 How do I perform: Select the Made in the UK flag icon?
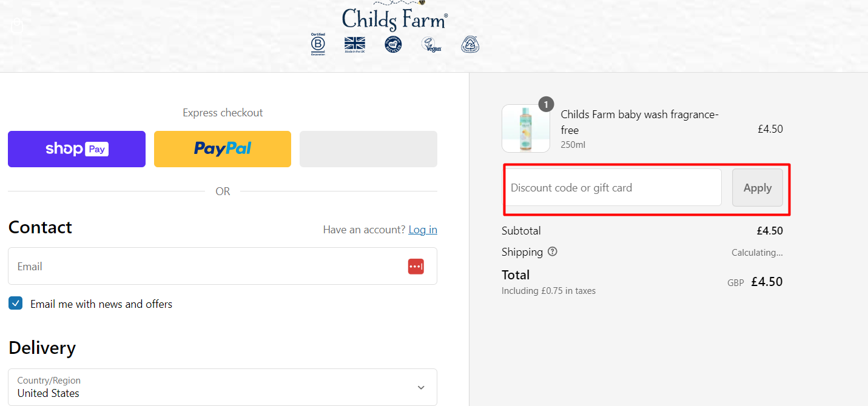(x=354, y=44)
